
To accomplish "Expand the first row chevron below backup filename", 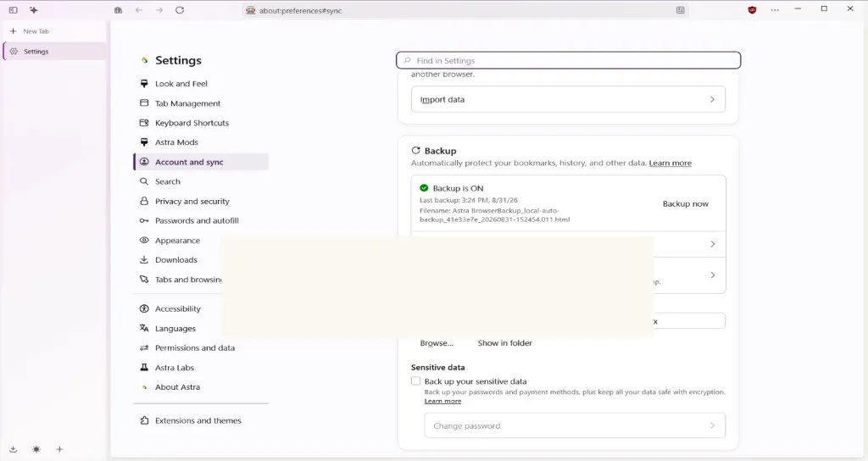I will (x=712, y=244).
